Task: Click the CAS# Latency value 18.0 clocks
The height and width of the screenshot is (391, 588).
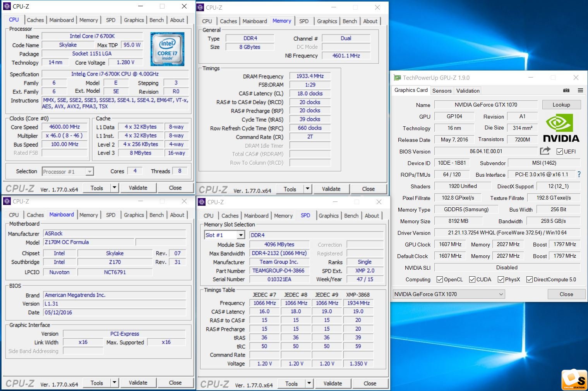Action: tap(310, 93)
